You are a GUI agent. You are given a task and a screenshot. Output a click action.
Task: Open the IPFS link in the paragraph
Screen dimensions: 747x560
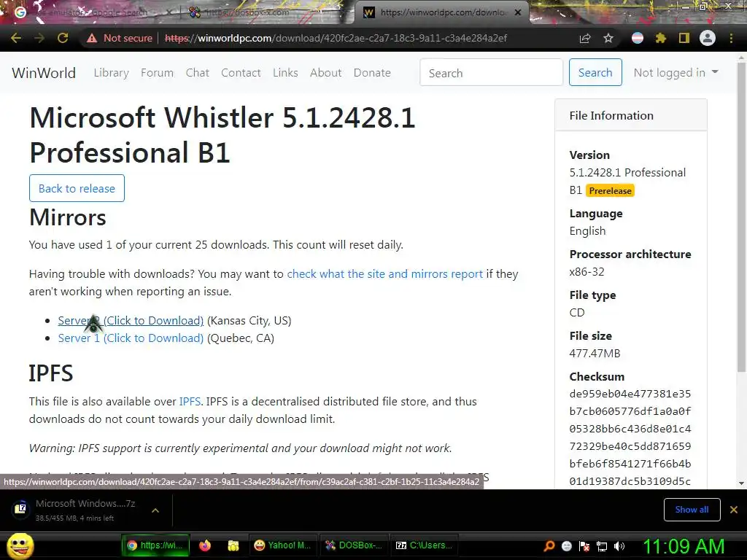pos(190,402)
